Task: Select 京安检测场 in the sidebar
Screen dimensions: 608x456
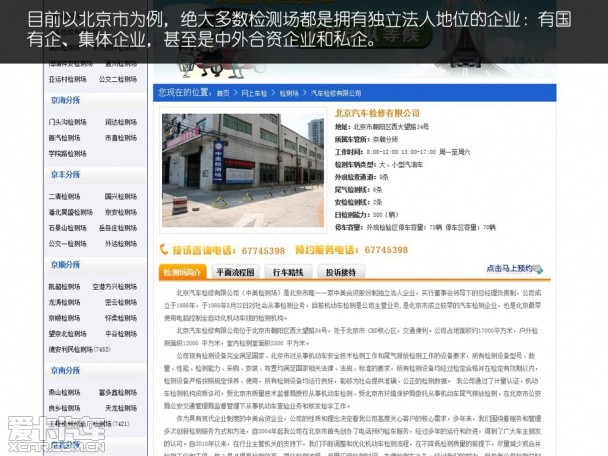Action: (x=121, y=212)
